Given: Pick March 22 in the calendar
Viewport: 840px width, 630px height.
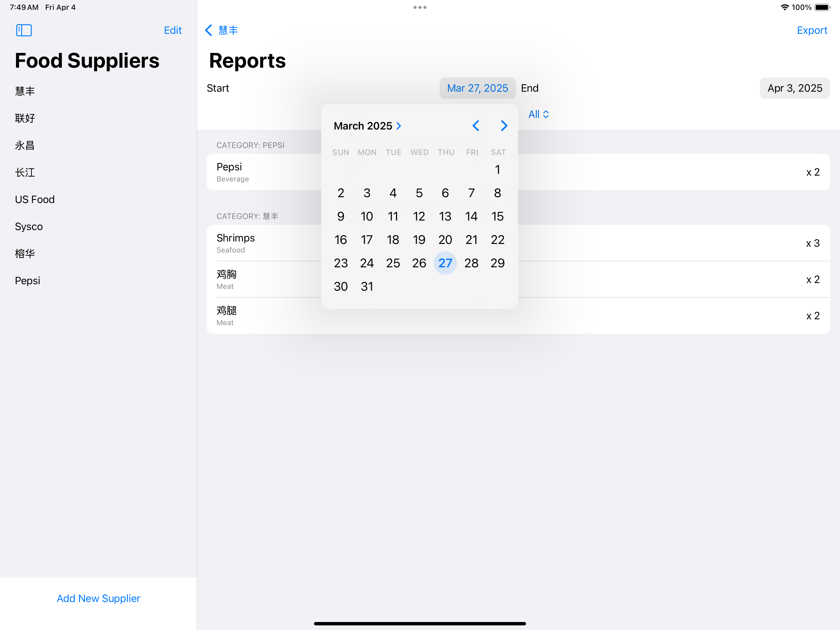Looking at the screenshot, I should pyautogui.click(x=497, y=240).
